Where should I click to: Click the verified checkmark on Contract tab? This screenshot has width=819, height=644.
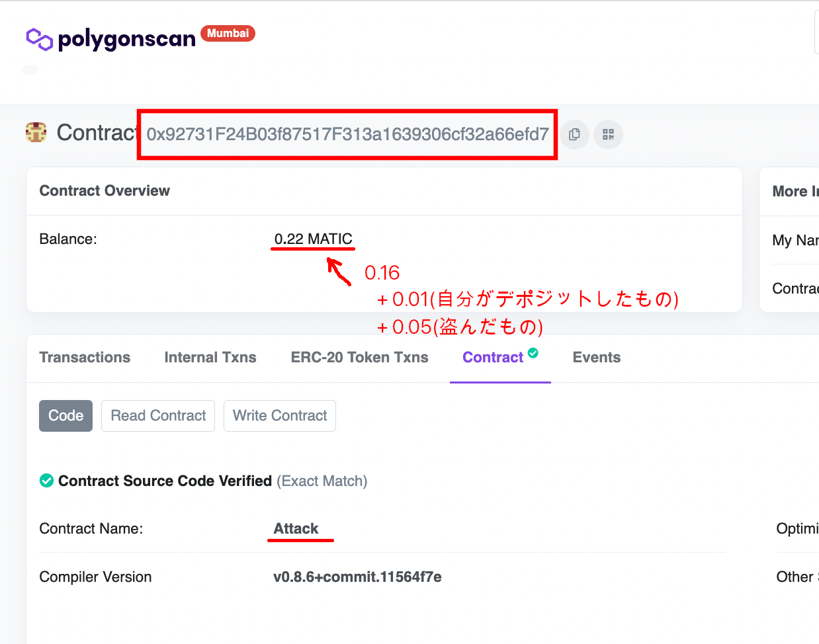[x=533, y=353]
